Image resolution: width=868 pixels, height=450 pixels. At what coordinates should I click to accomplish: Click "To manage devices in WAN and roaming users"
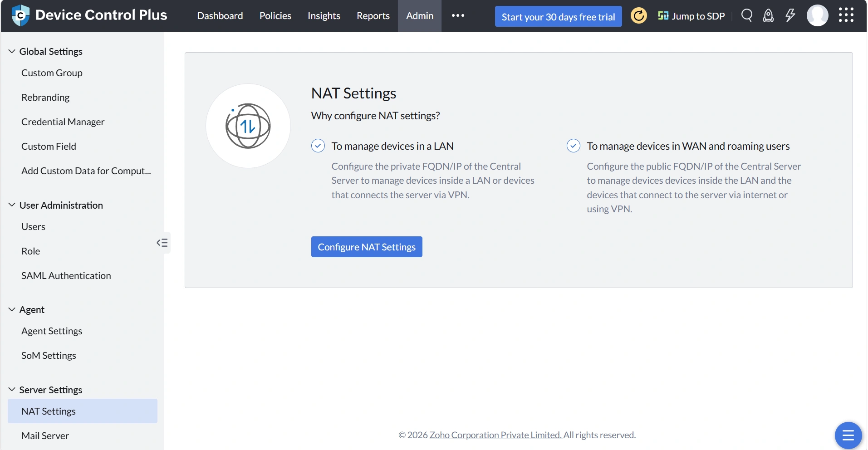688,146
